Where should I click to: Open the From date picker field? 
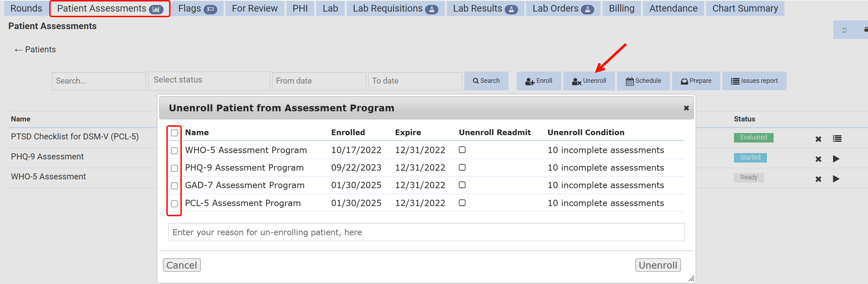pos(319,81)
